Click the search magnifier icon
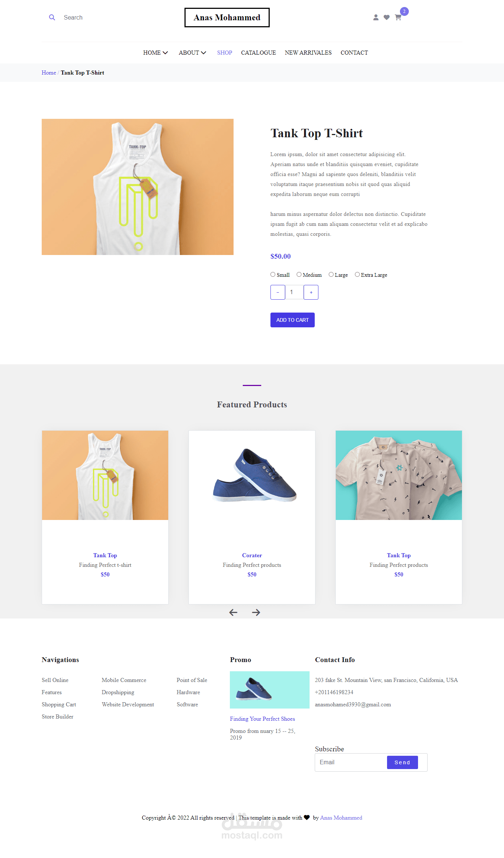Screen dimensions: 504x858 (52, 17)
